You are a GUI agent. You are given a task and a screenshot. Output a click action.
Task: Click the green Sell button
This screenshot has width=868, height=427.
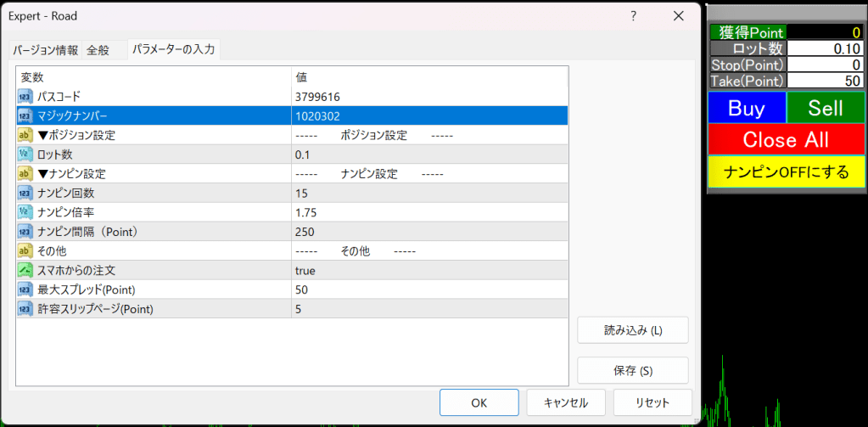point(826,108)
